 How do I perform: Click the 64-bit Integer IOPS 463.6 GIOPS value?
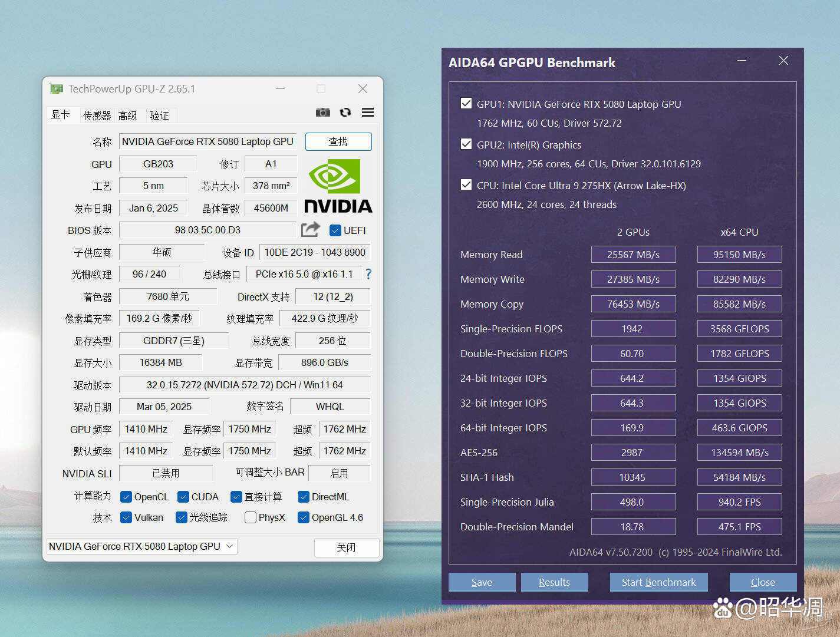(739, 428)
